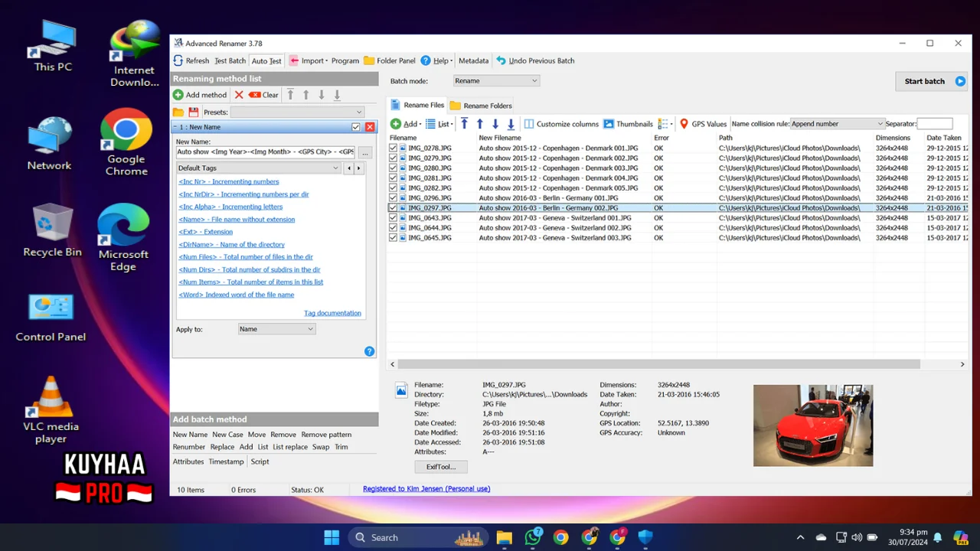Open Windows Start menu
The height and width of the screenshot is (551, 980).
point(332,537)
